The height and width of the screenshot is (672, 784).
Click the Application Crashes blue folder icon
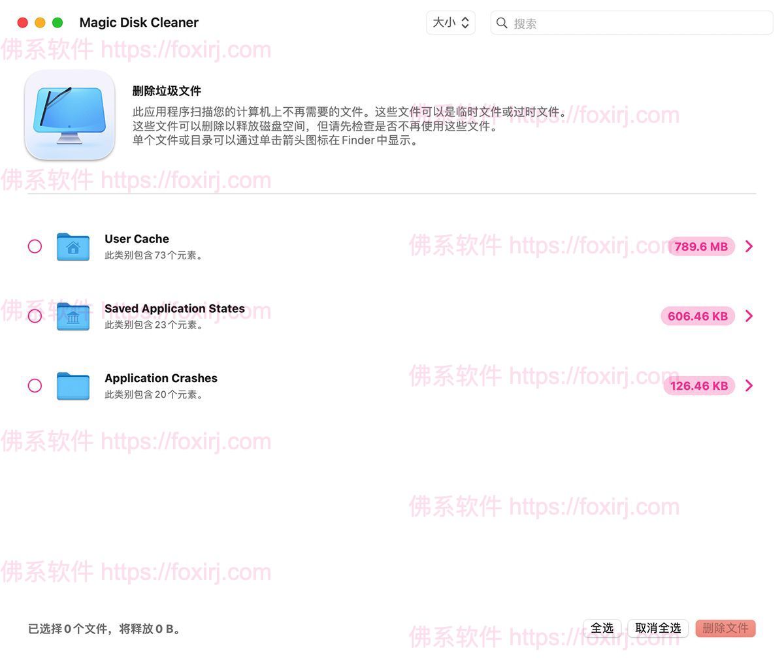pos(73,385)
